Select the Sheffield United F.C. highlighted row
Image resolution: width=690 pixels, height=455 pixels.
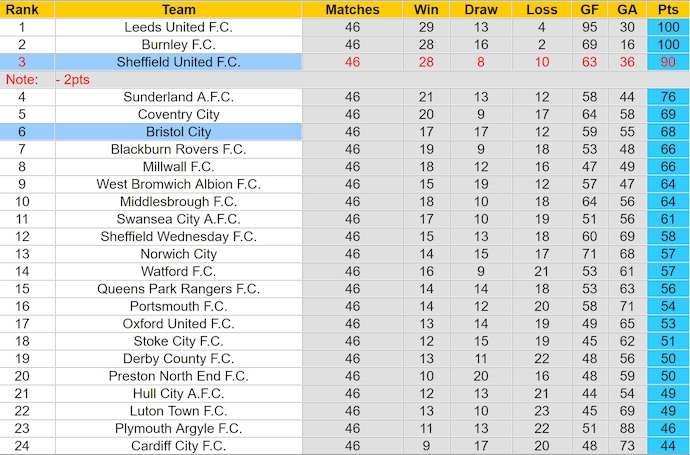click(x=178, y=62)
